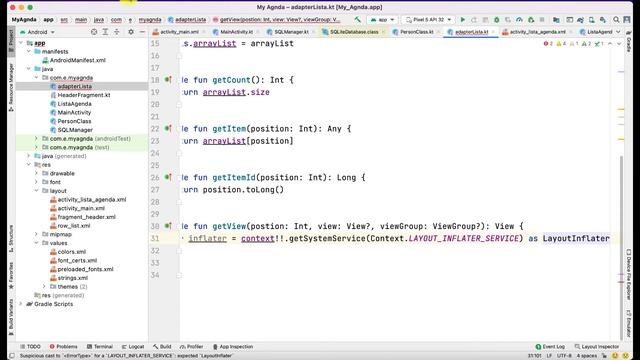Open the Problems tool window
Screen dimensions: 640x360
click(63, 347)
